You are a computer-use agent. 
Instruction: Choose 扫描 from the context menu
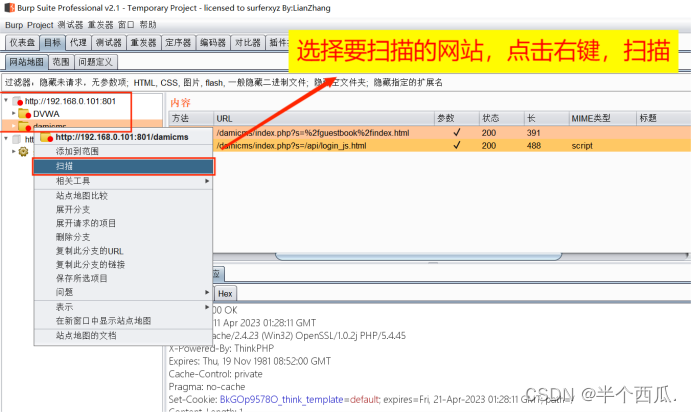pyautogui.click(x=123, y=166)
